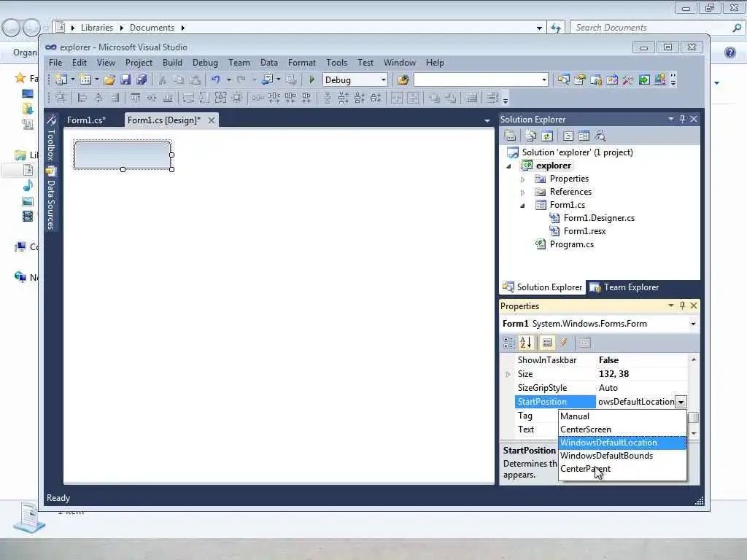The image size is (747, 560).
Task: Switch Properties grid to Categorized view
Action: click(x=508, y=343)
